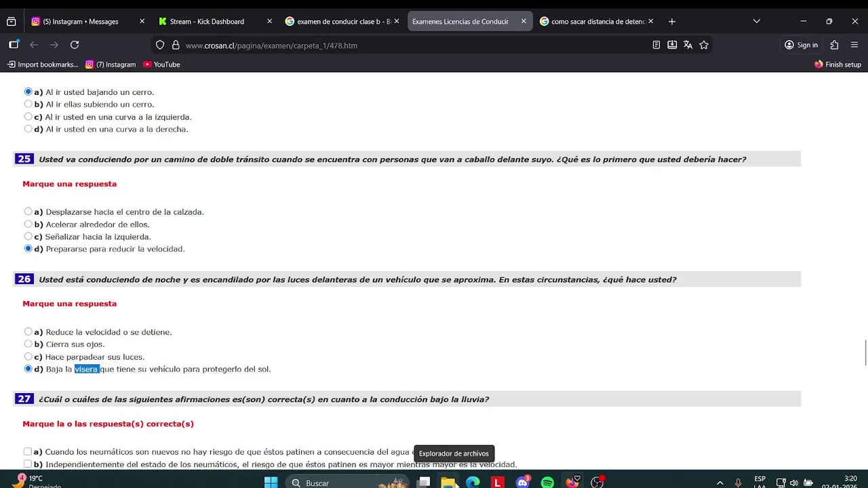868x488 pixels.
Task: Select a) Reduce la velocidad o se detiene
Action: (x=28, y=331)
